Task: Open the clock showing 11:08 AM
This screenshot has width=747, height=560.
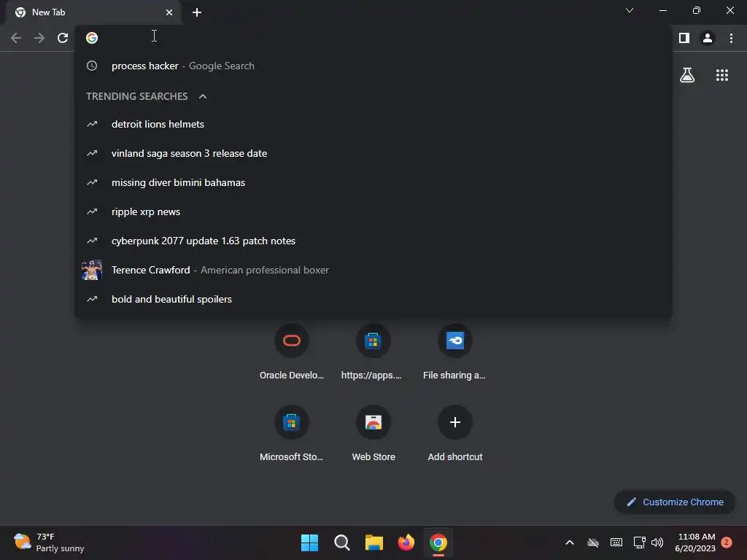Action: 695,542
